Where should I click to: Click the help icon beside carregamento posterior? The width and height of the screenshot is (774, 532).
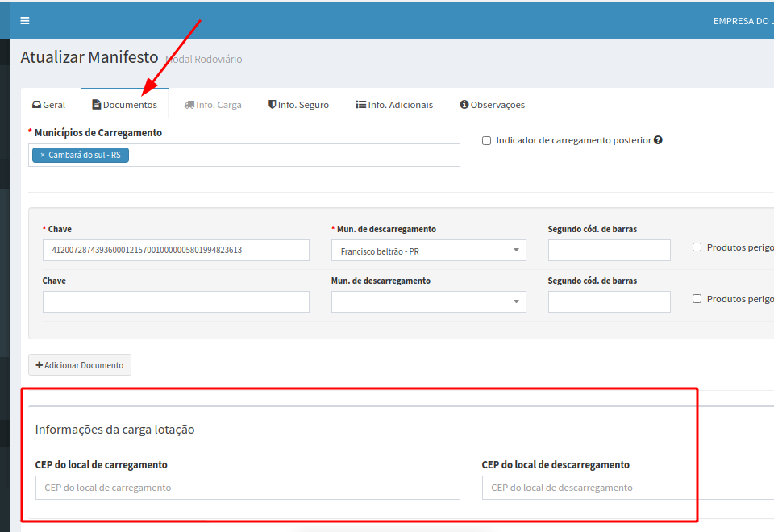[x=658, y=140]
